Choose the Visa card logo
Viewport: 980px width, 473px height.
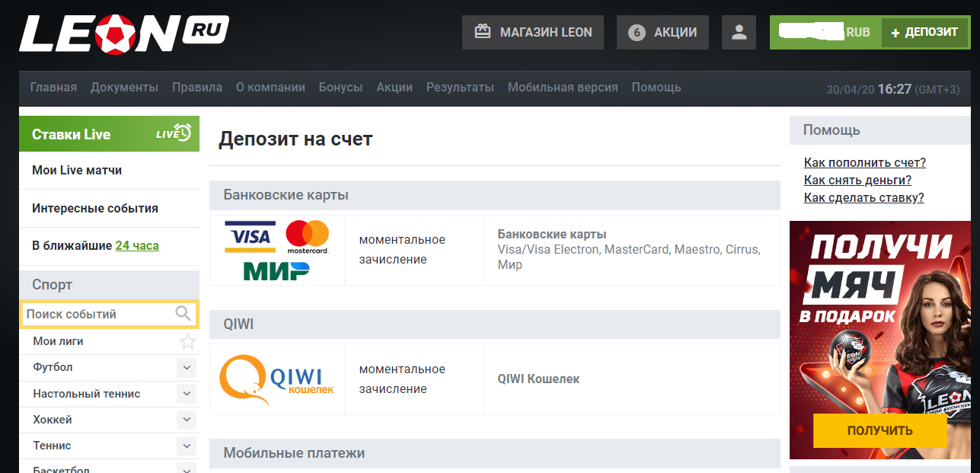(x=248, y=237)
